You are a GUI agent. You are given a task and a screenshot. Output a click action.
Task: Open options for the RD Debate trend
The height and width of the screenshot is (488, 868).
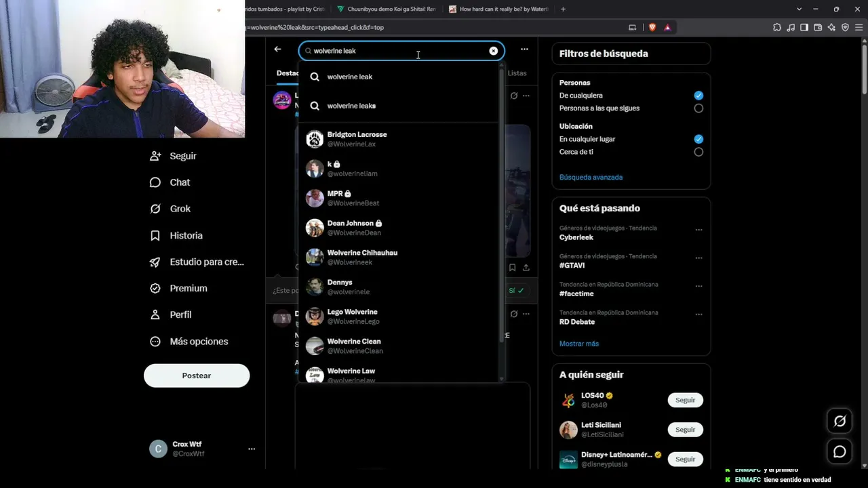tap(698, 314)
